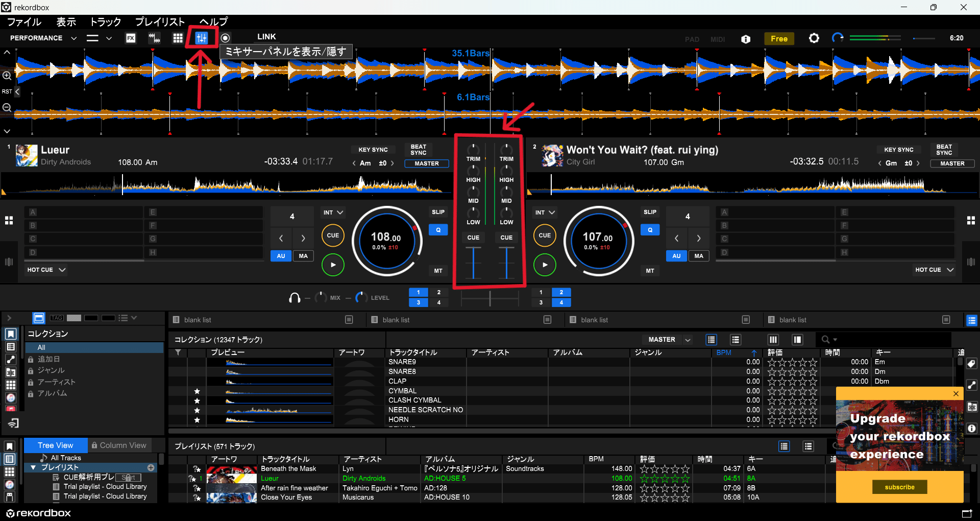Open the ヘルプ menu
Image resolution: width=980 pixels, height=521 pixels.
tap(213, 22)
